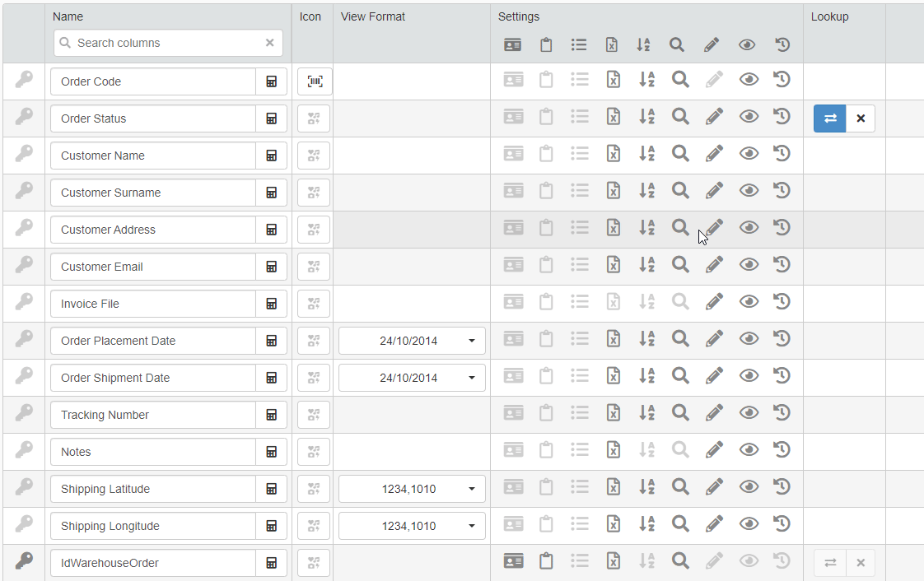
Task: Toggle visibility eye for Customer Address
Action: (749, 227)
